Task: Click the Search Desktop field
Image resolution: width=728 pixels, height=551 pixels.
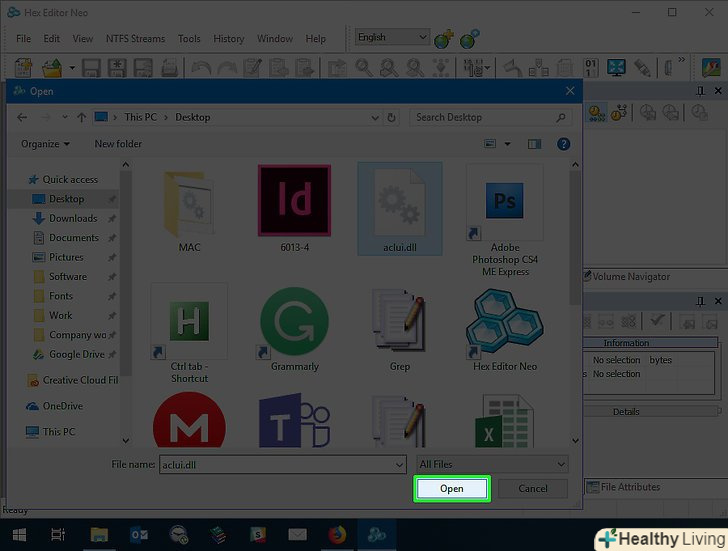Action: [490, 117]
